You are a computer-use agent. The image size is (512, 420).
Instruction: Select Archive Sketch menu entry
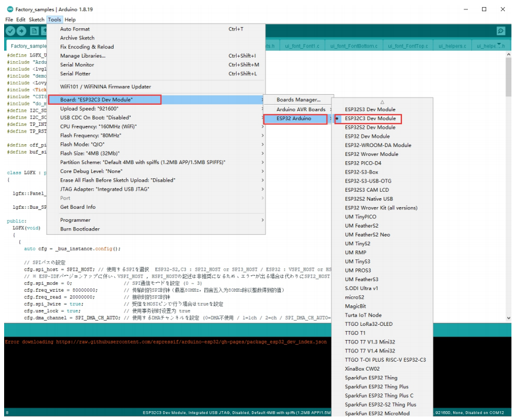[x=156, y=38]
